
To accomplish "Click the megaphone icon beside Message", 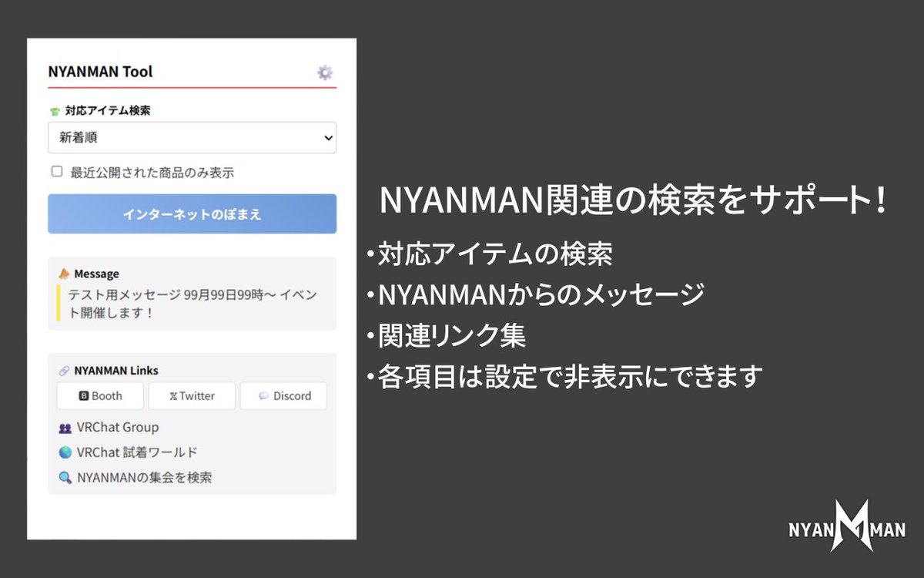I will [x=65, y=274].
